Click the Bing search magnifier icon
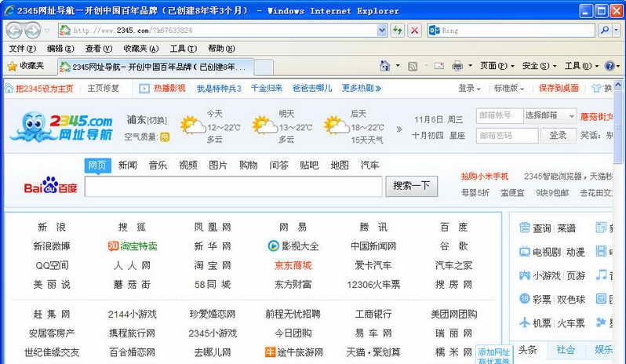Image resolution: width=626 pixels, height=364 pixels. (605, 30)
